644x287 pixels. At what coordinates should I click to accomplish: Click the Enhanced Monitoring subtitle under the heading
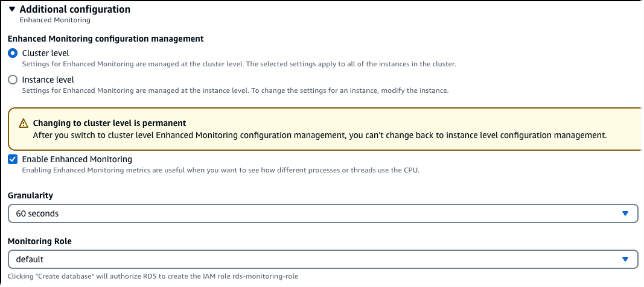tap(55, 20)
